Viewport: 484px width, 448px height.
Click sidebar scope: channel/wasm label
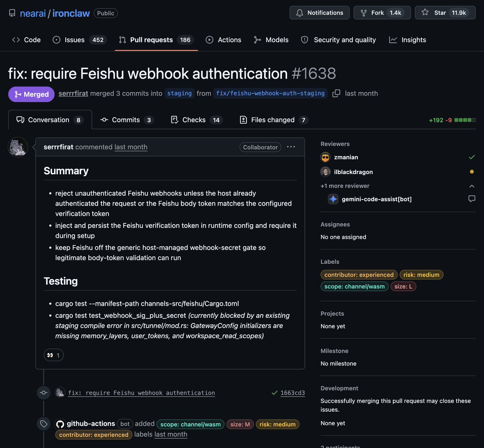[x=355, y=287]
